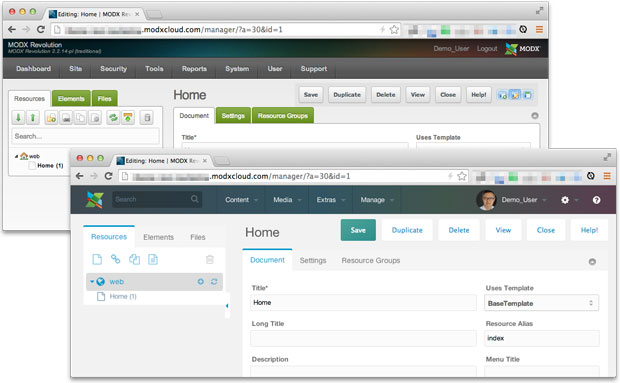Click the MODX logo in the front window
This screenshot has width=620, height=383.
click(x=95, y=200)
